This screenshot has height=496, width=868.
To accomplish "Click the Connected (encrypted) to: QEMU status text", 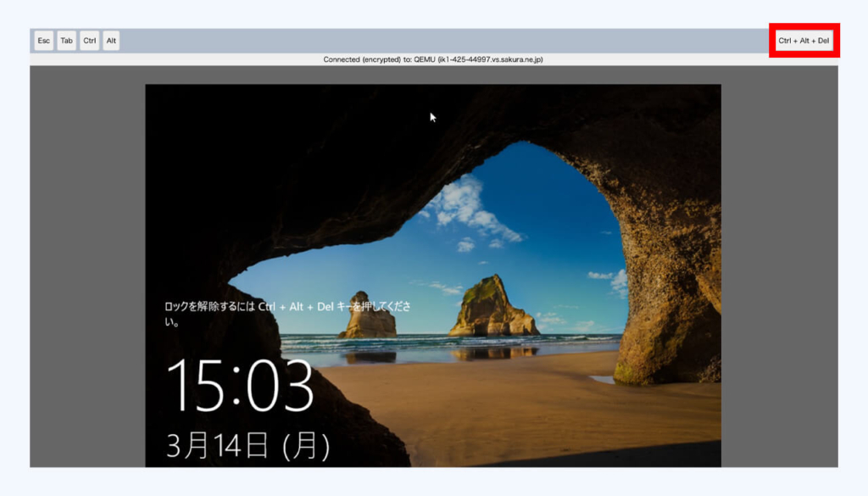I will coord(433,59).
